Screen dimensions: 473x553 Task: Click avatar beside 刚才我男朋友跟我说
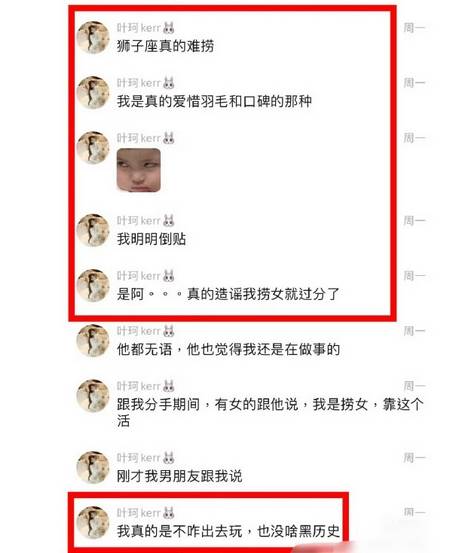pos(93,467)
